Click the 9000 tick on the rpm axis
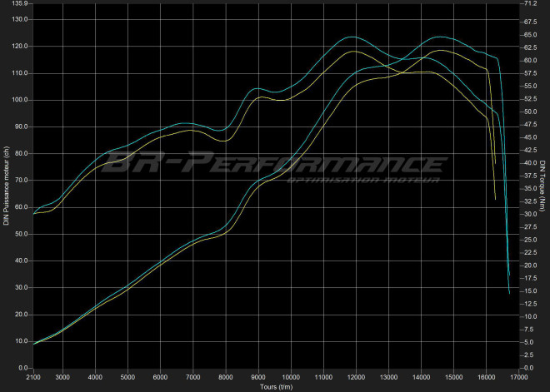 tap(258, 376)
